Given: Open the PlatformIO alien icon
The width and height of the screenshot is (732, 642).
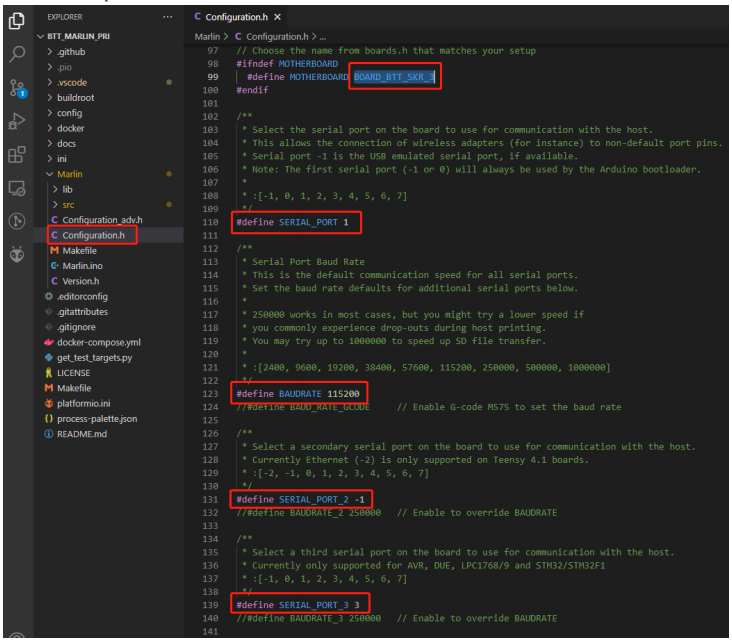Looking at the screenshot, I should [17, 254].
